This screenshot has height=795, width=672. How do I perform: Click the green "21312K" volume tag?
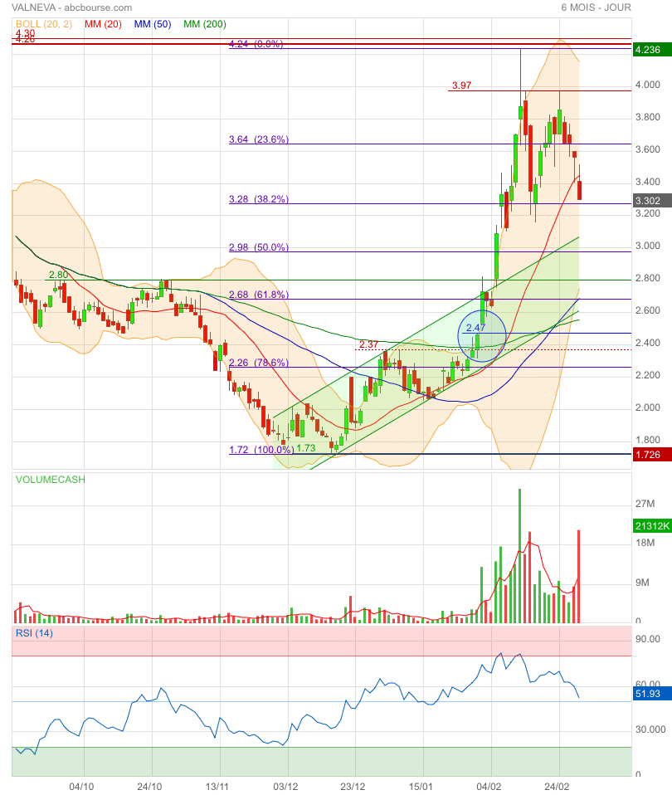652,526
